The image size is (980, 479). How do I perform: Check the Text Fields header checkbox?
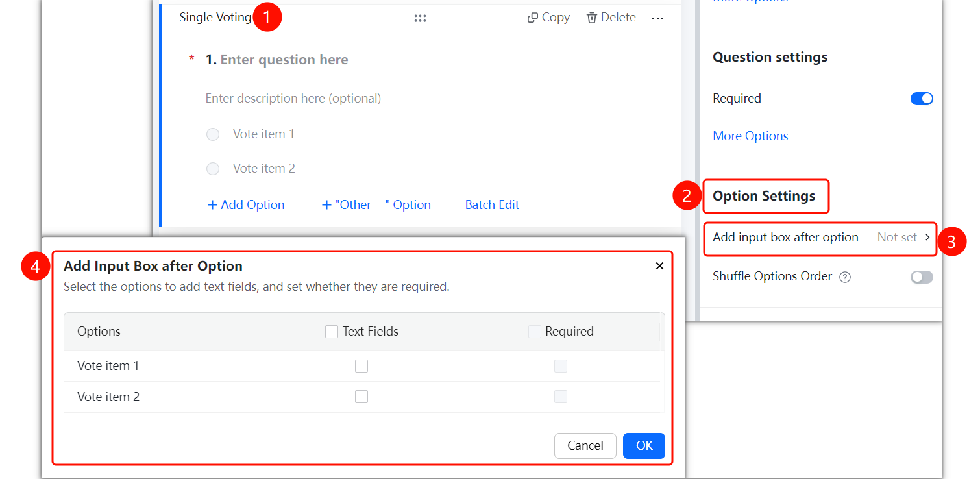tap(332, 332)
